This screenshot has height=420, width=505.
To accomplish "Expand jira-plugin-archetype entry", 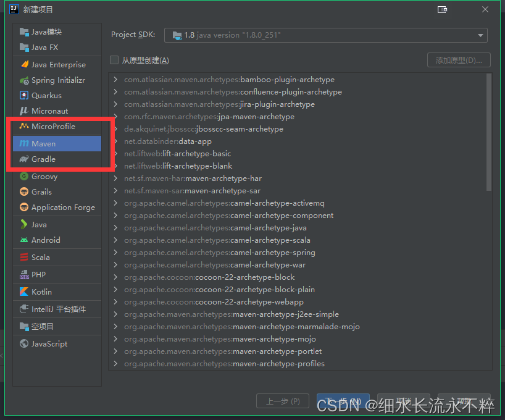I will (115, 104).
